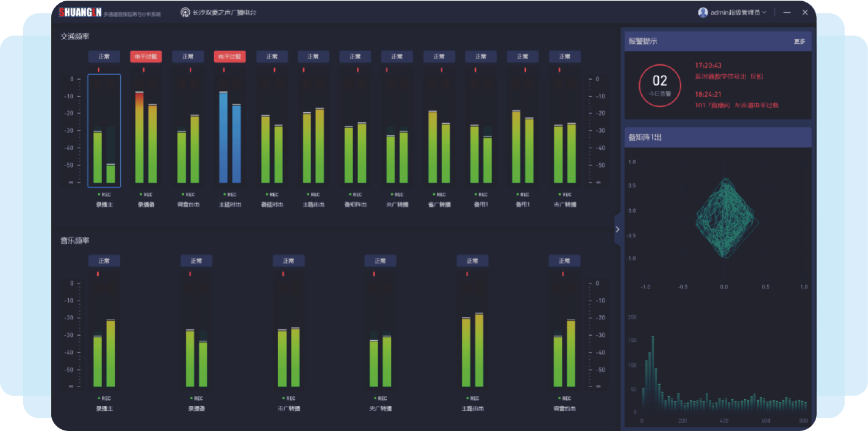Viewport: 868px width, 431px height.
Task: Click the frequency spectrum histogram chart
Action: pos(724,372)
